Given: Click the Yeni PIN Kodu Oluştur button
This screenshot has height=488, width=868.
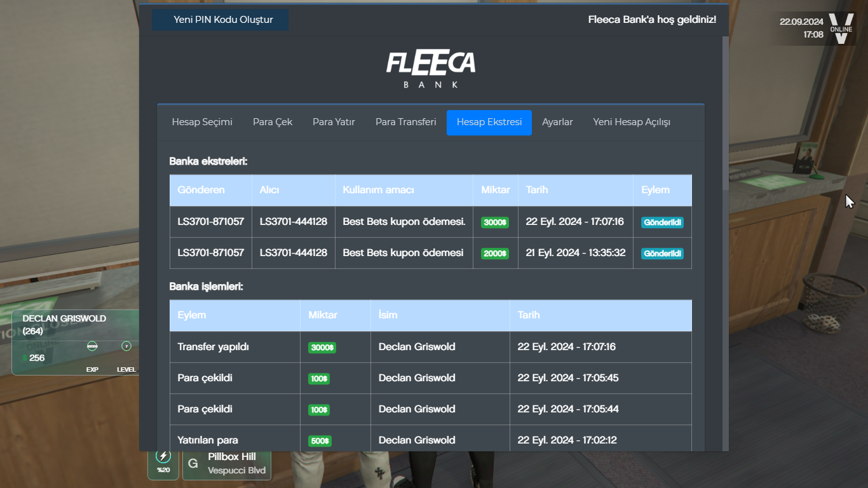Looking at the screenshot, I should click(x=220, y=20).
